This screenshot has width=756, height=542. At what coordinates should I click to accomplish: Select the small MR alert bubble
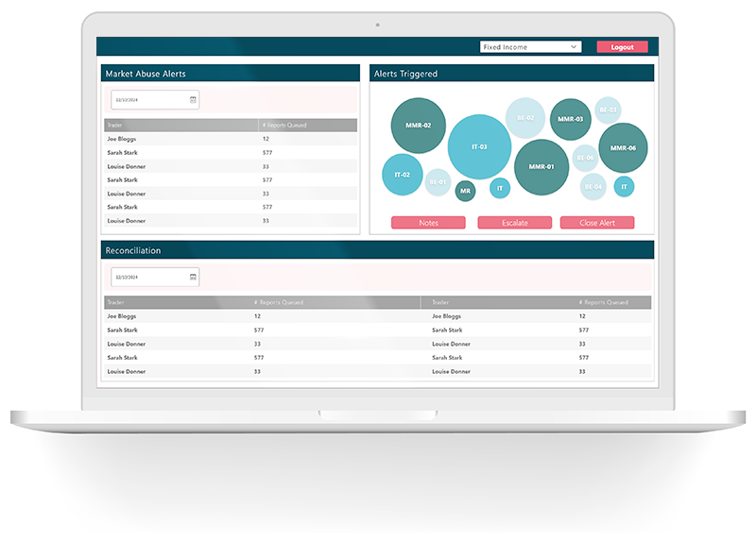pos(465,191)
